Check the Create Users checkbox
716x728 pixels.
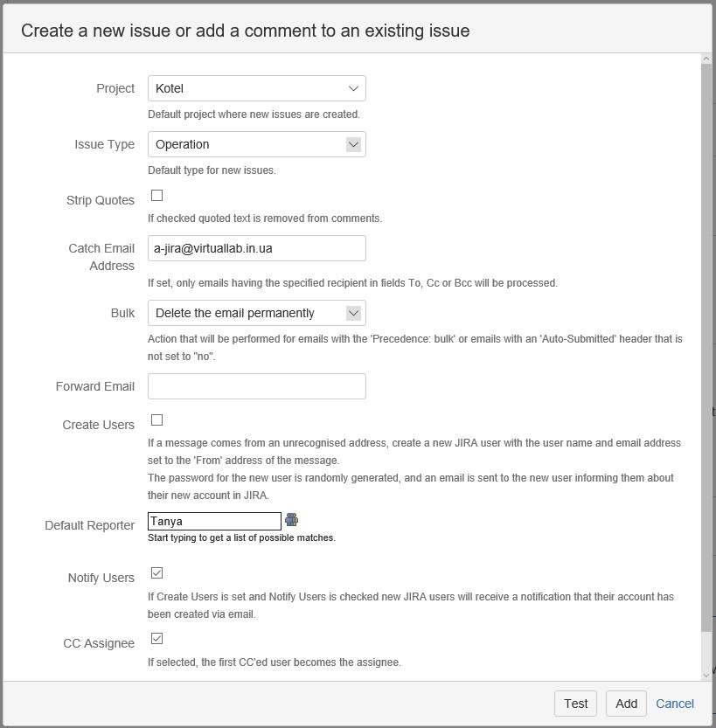pos(157,420)
